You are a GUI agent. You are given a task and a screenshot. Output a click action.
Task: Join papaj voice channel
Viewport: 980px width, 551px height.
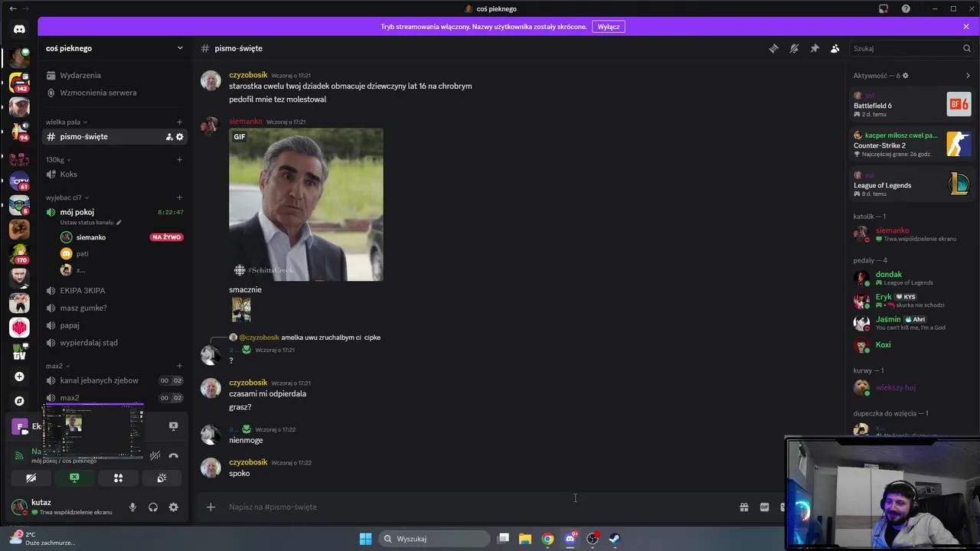[115, 325]
